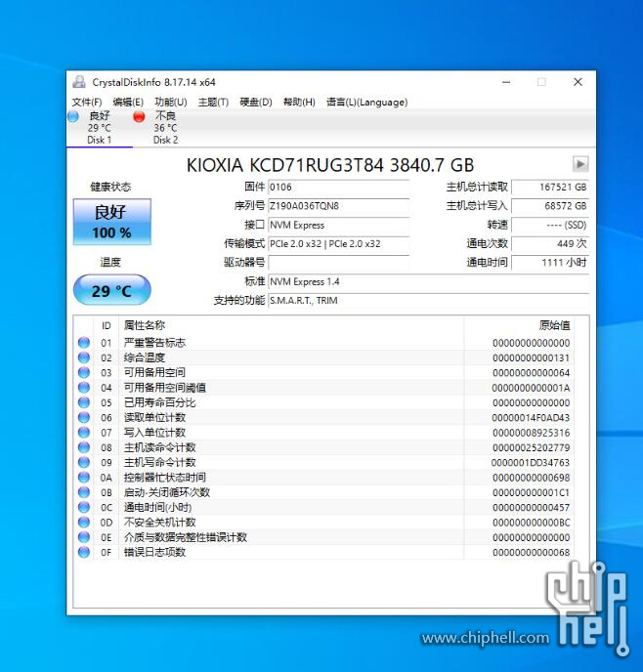This screenshot has width=643, height=672.
Task: Select the Disk 1 良好 tab
Action: 100,128
